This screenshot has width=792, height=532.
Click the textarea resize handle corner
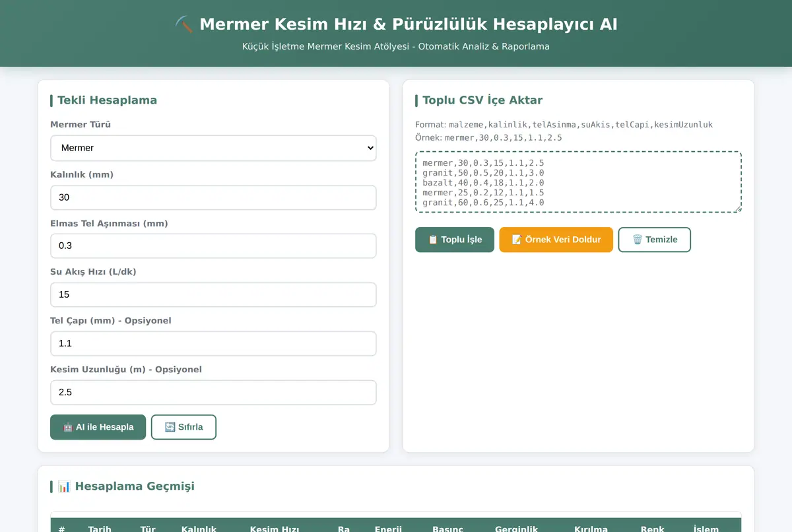coord(739,209)
